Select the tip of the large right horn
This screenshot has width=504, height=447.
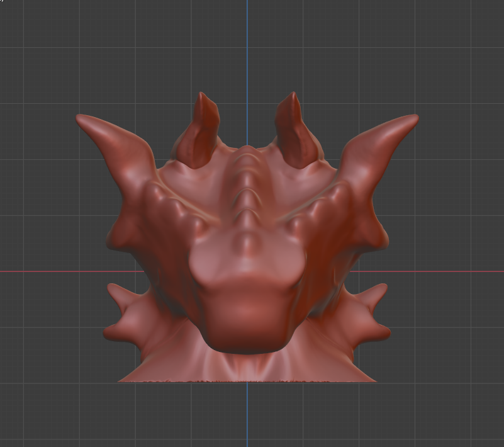click(413, 118)
